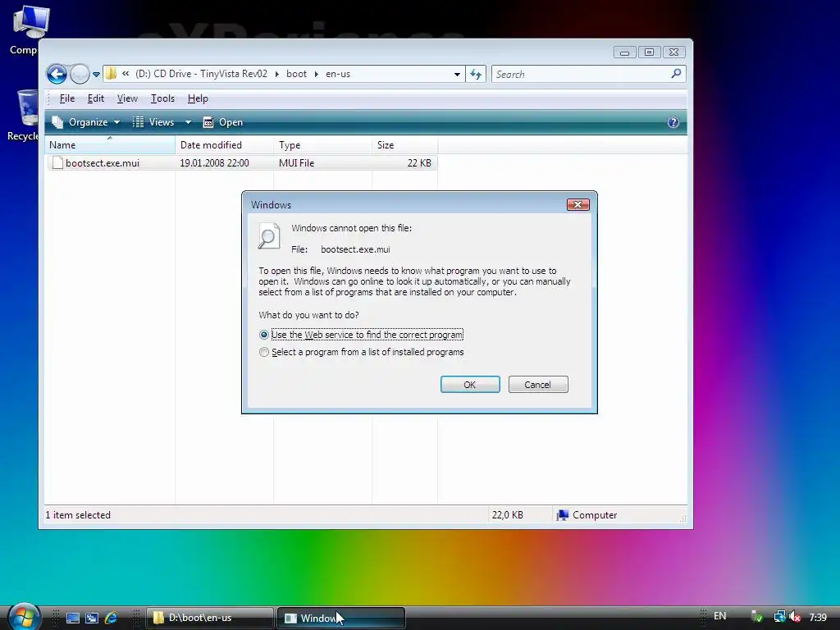Click Open in the command bar
840x630 pixels.
pyautogui.click(x=223, y=122)
